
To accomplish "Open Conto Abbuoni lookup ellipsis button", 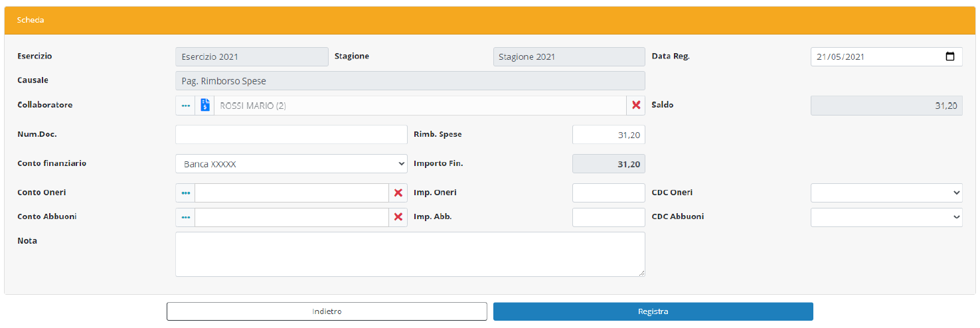I will click(x=185, y=217).
